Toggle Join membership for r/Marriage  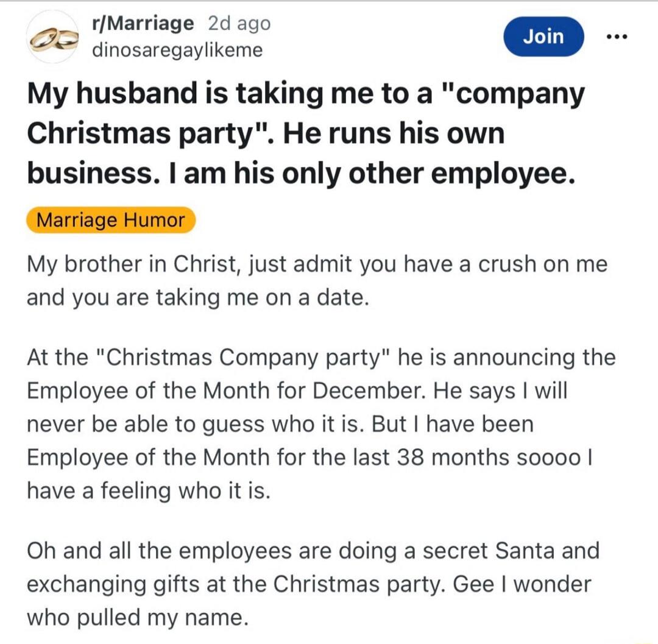(x=543, y=37)
